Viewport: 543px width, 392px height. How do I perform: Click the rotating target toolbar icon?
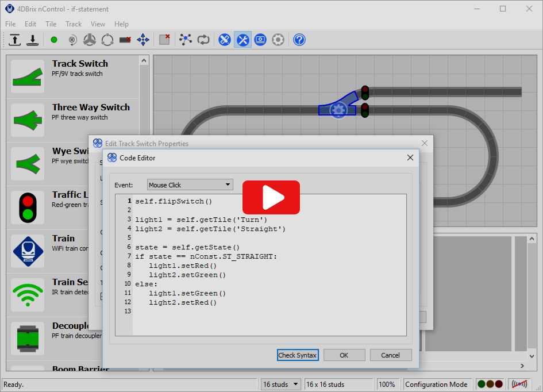[72, 40]
